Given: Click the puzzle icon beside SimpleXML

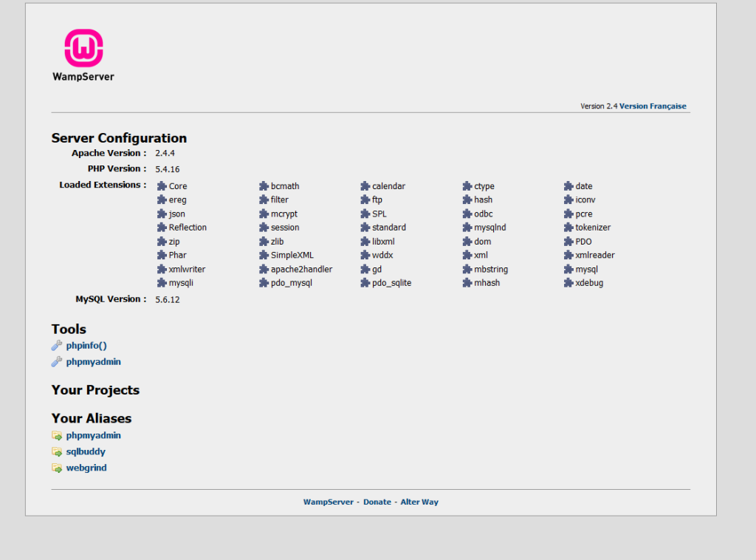Looking at the screenshot, I should tap(264, 255).
